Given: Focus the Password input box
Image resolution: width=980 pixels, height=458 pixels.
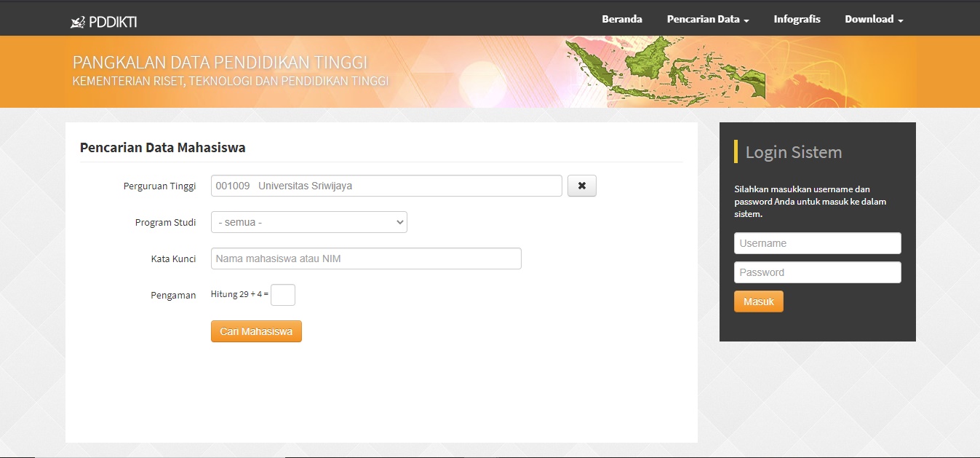Looking at the screenshot, I should click(x=817, y=272).
